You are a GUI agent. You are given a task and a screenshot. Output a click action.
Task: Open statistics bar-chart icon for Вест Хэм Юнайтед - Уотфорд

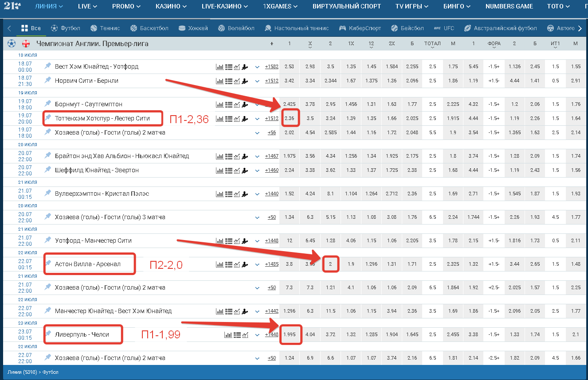[x=220, y=67]
